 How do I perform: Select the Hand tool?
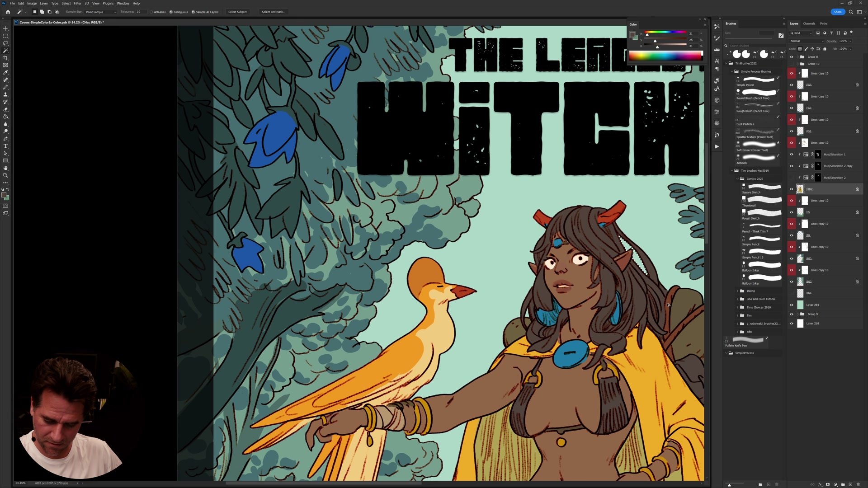click(x=5, y=168)
